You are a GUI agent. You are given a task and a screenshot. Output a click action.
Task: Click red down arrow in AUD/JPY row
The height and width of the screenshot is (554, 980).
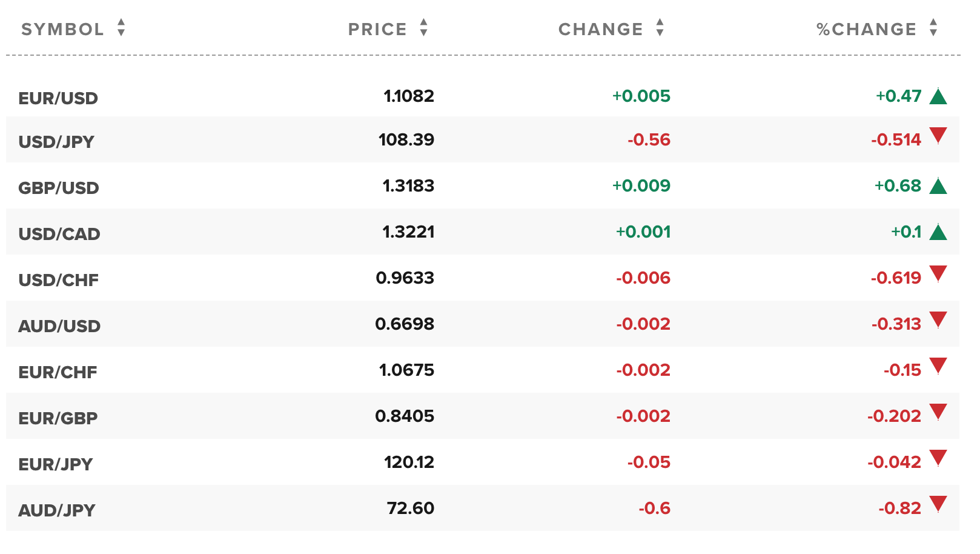pos(938,504)
